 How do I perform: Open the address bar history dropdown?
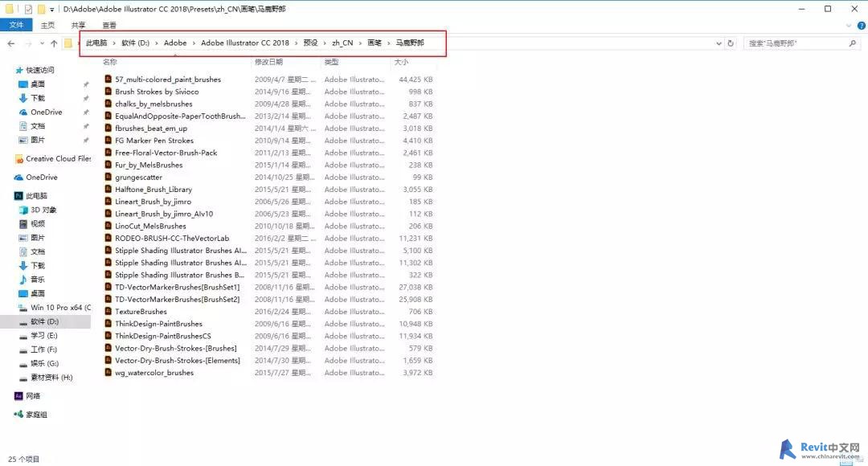pyautogui.click(x=719, y=43)
